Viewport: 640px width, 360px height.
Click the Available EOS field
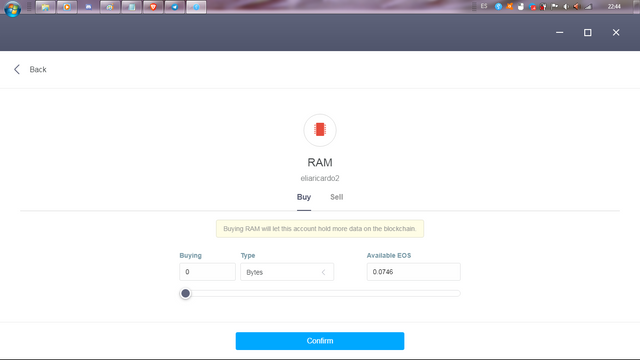click(x=413, y=272)
